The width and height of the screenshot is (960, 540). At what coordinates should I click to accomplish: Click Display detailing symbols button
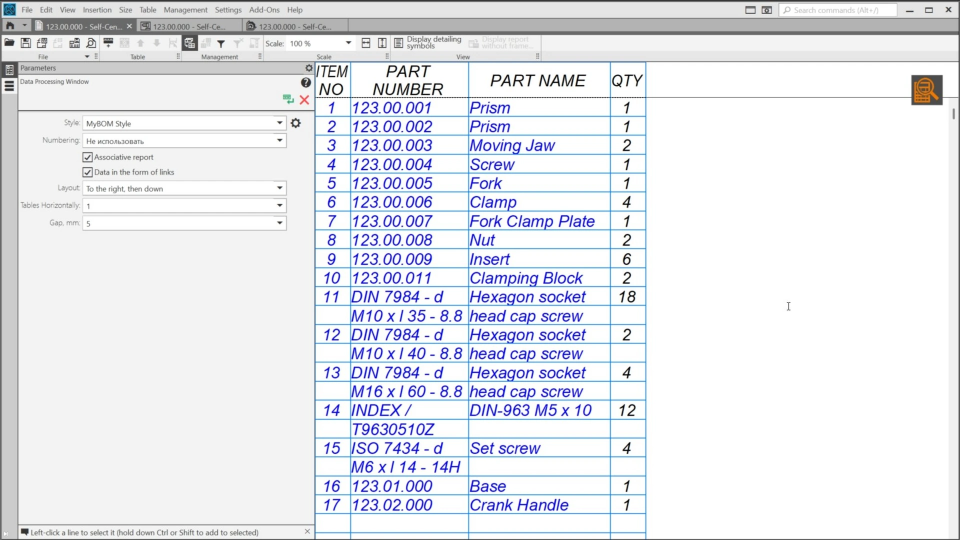click(428, 44)
